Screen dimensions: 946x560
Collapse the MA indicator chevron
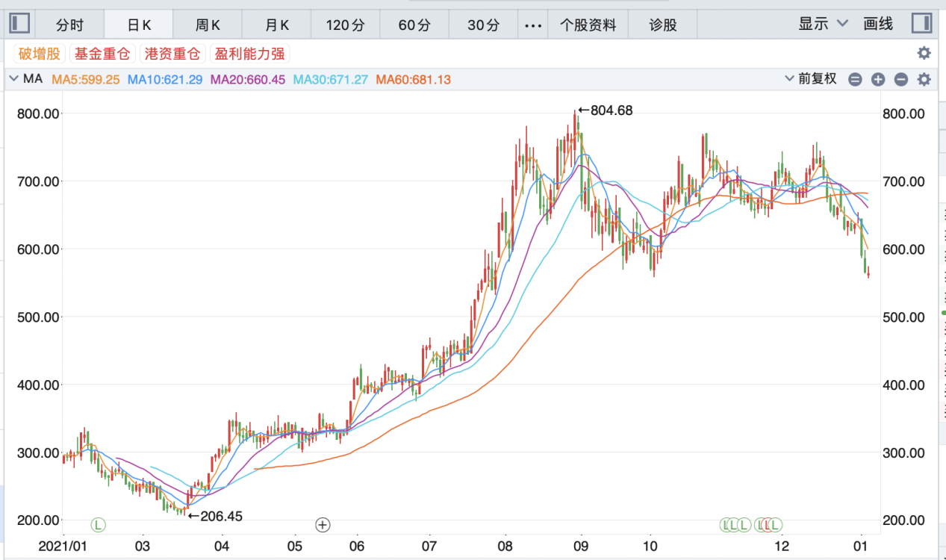(x=13, y=78)
